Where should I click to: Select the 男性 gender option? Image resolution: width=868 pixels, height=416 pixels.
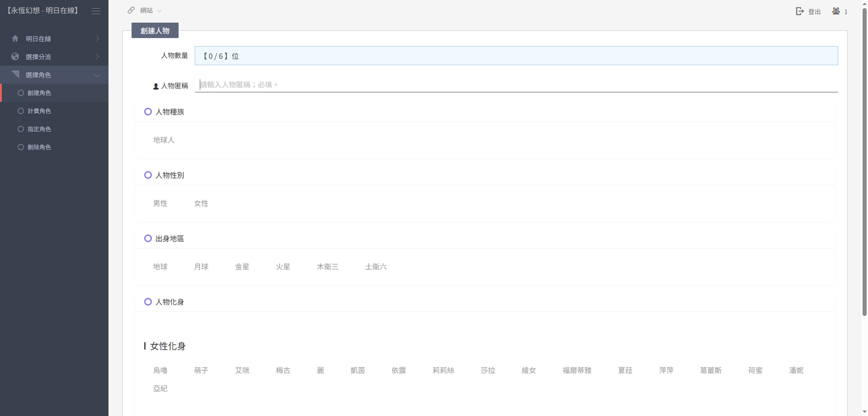click(x=160, y=203)
